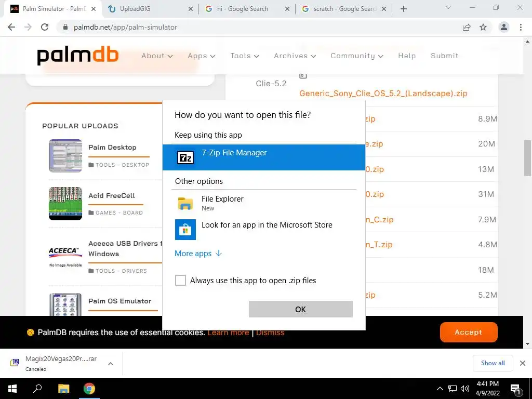Open a new Chrome tab
532x399 pixels.
coord(403,9)
